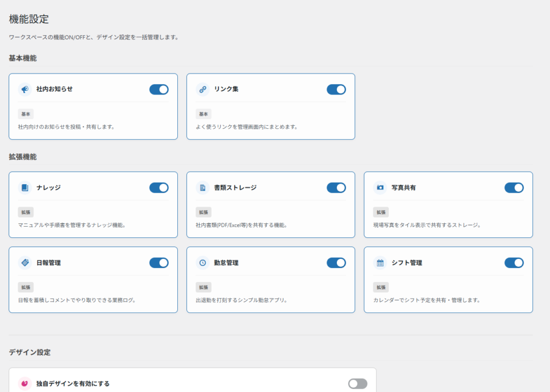Enable the 独自デザインを有効にする toggle

(358, 383)
